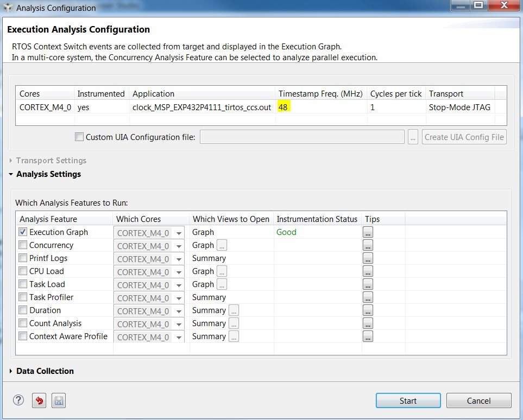Enable the Concurrency analysis checkbox

(23, 245)
